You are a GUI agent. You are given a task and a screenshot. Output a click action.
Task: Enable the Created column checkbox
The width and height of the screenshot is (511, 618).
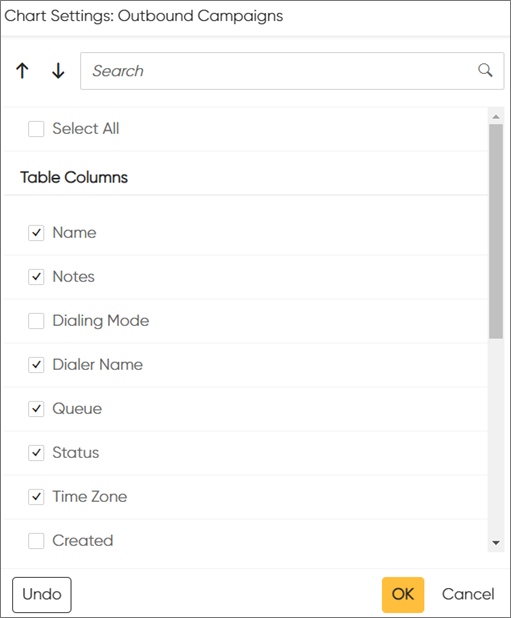click(x=36, y=541)
